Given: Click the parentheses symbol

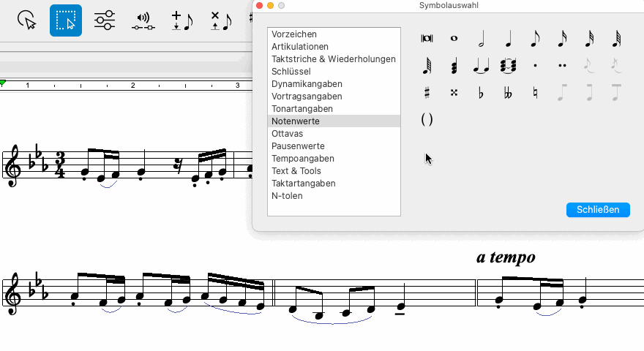Looking at the screenshot, I should pos(427,120).
